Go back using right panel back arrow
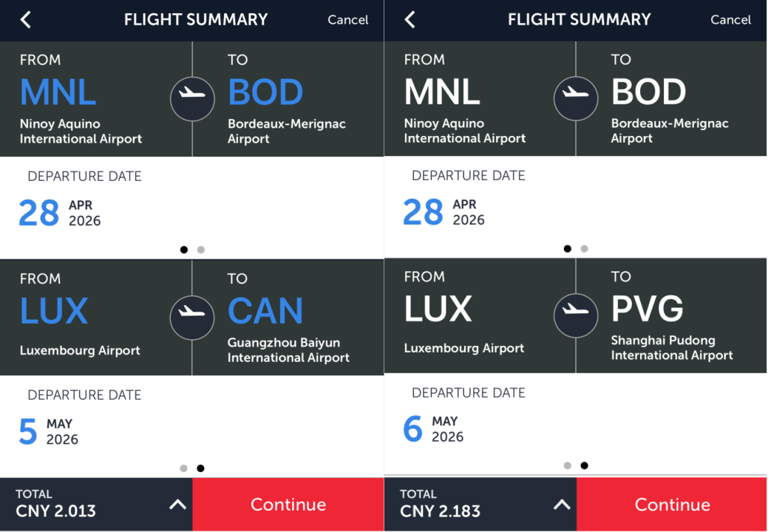This screenshot has height=532, width=768. (410, 20)
